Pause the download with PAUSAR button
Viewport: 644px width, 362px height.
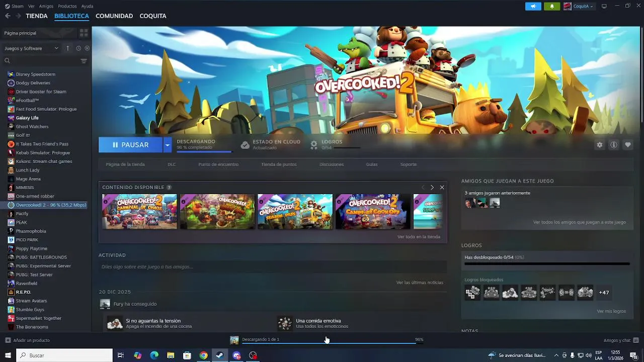click(131, 145)
